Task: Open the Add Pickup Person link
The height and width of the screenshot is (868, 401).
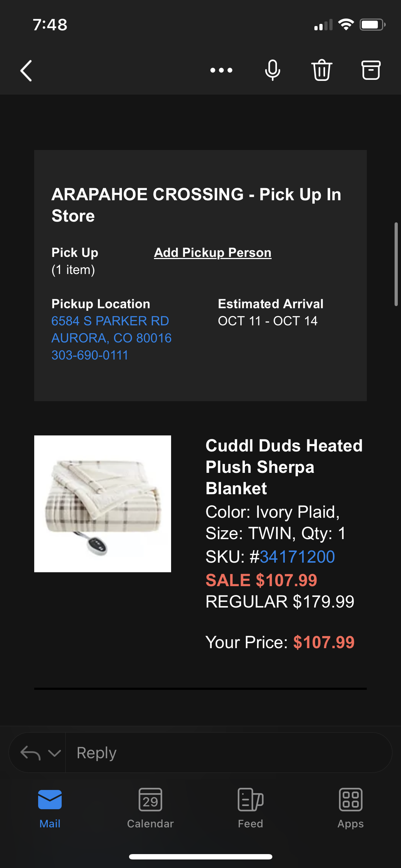Action: click(213, 253)
